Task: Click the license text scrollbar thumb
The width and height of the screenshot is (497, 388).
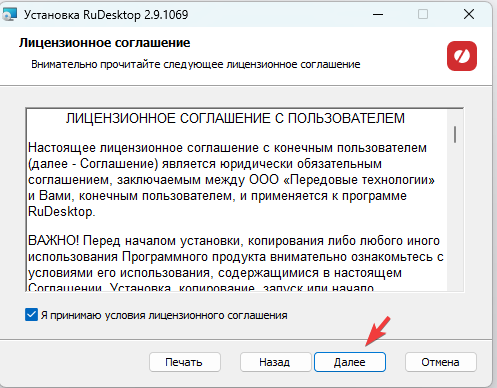Action: [x=455, y=135]
